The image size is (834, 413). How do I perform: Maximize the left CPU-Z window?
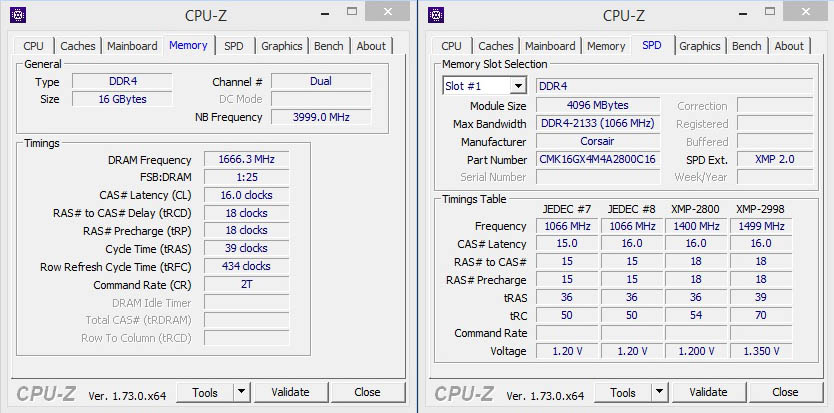352,12
